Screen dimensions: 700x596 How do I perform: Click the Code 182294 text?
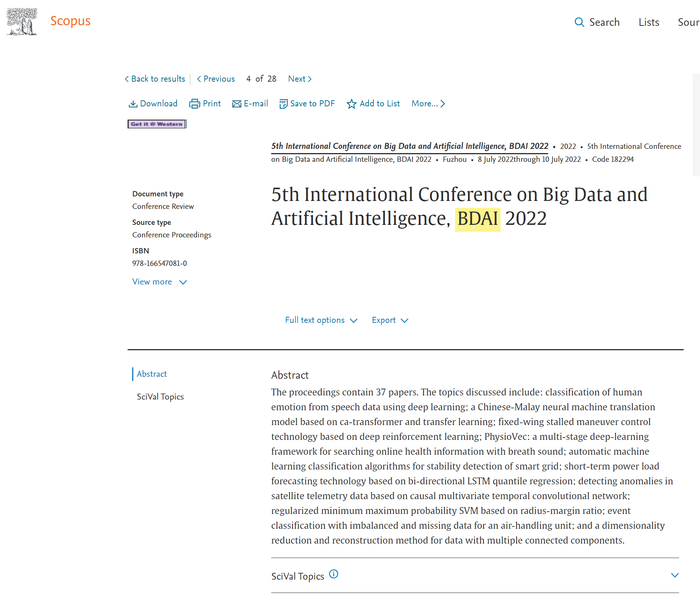613,159
